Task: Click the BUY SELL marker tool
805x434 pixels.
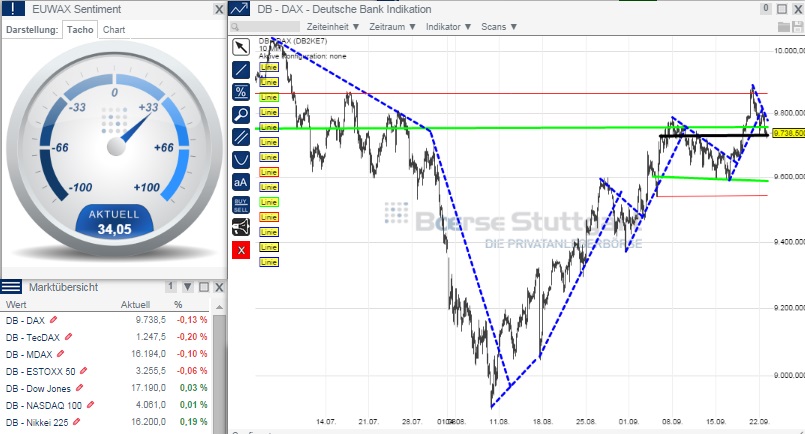Action: [241, 205]
